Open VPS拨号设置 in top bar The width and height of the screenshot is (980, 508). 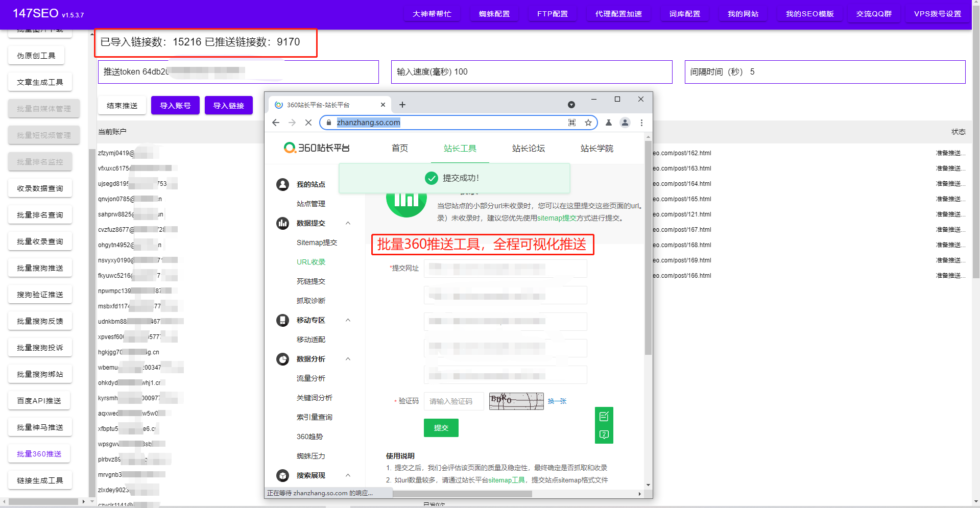click(938, 14)
